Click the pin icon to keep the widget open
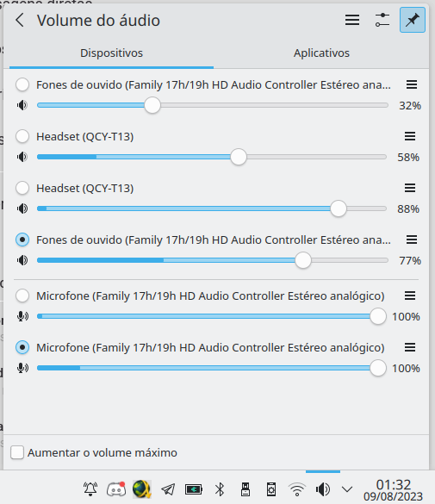The image size is (435, 504). (x=413, y=21)
